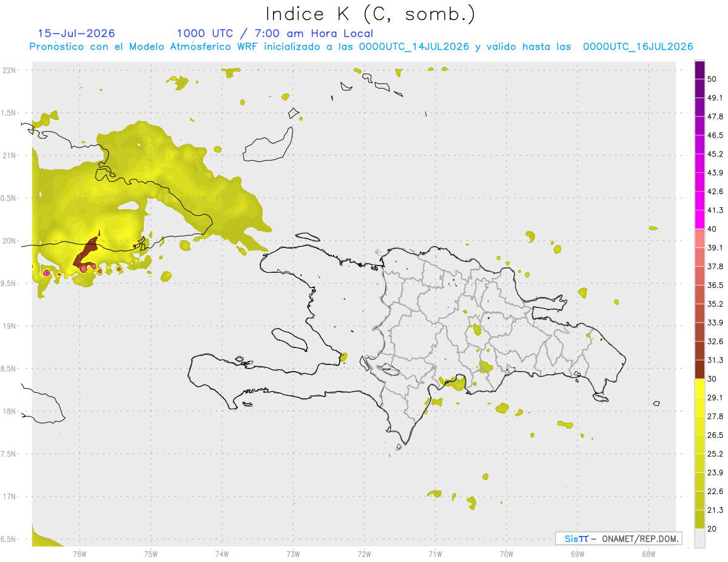
Task: Click the legend value '50'
Action: [712, 79]
